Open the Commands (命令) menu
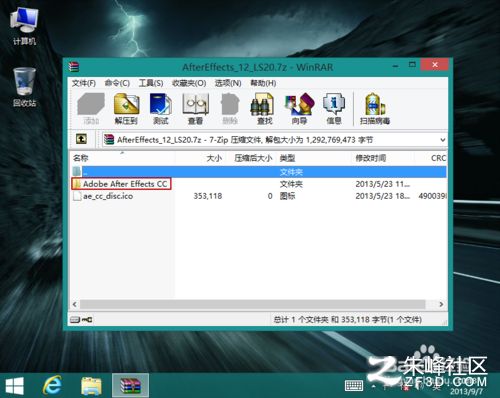The width and height of the screenshot is (500, 398). click(117, 83)
